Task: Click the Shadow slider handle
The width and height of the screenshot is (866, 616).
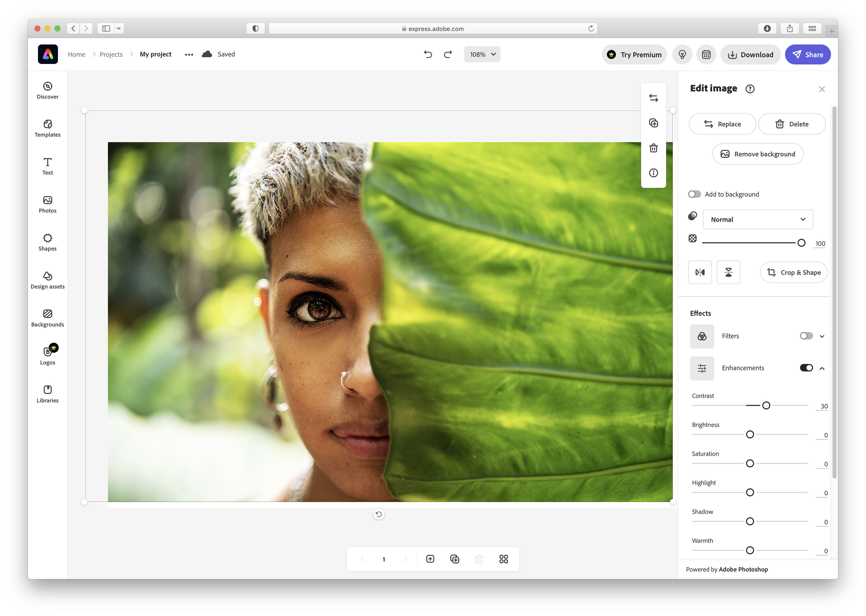Action: click(x=750, y=522)
